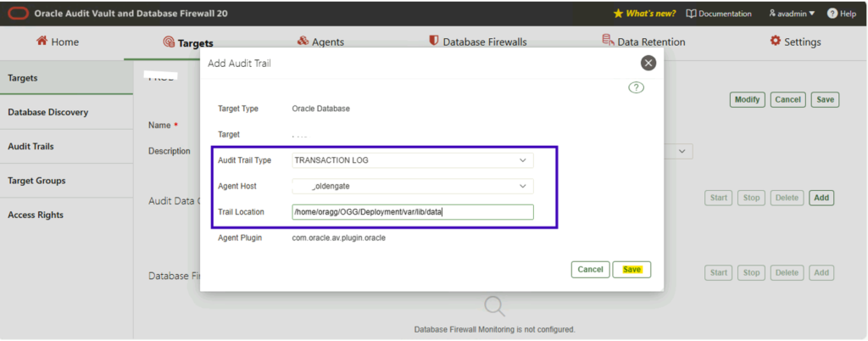This screenshot has width=868, height=341.
Task: Go to the Home tab
Action: (x=58, y=42)
